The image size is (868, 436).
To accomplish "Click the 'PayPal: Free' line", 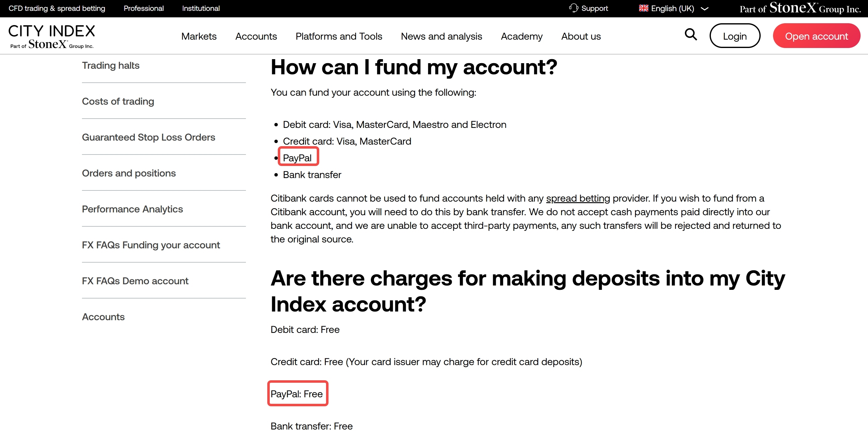I will point(297,394).
